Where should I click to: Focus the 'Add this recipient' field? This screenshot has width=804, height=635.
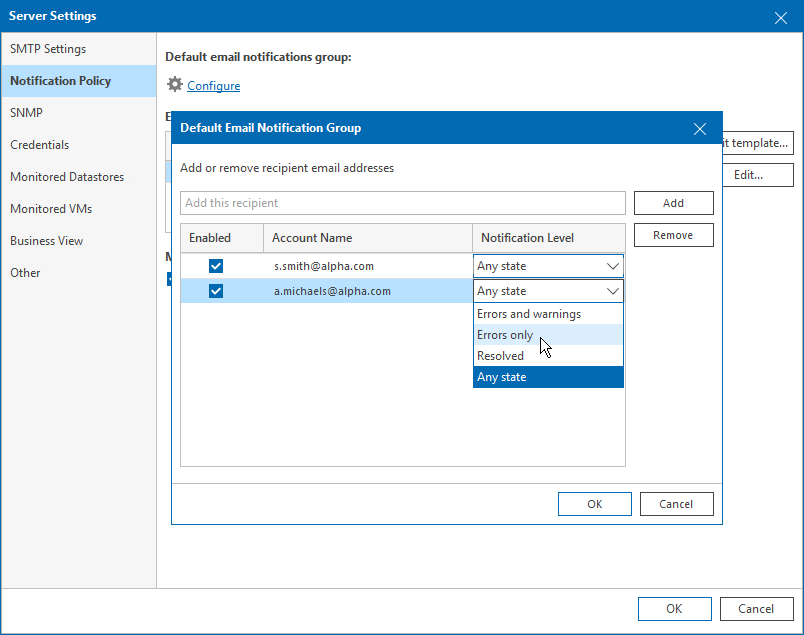click(403, 203)
